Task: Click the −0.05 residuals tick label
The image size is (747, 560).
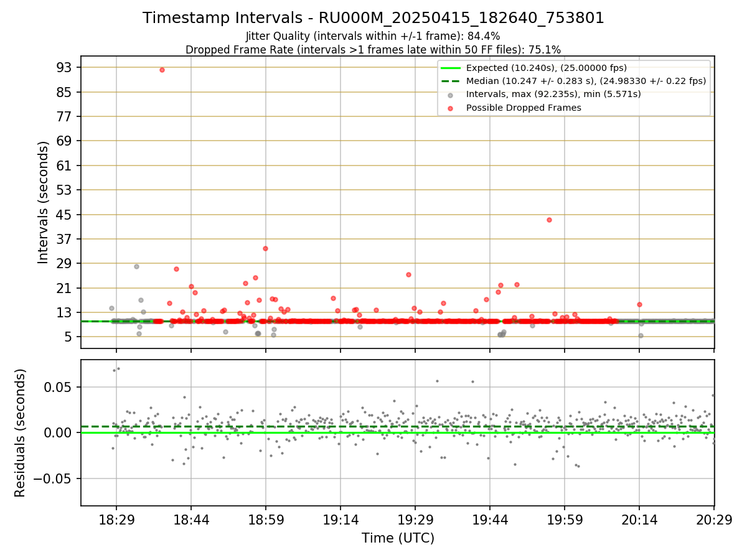Action: point(54,478)
